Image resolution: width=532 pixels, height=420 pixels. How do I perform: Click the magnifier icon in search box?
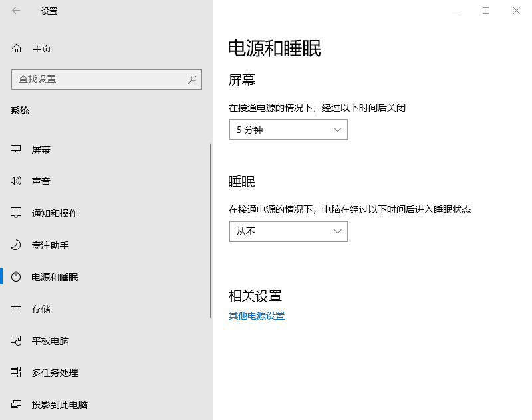(192, 79)
